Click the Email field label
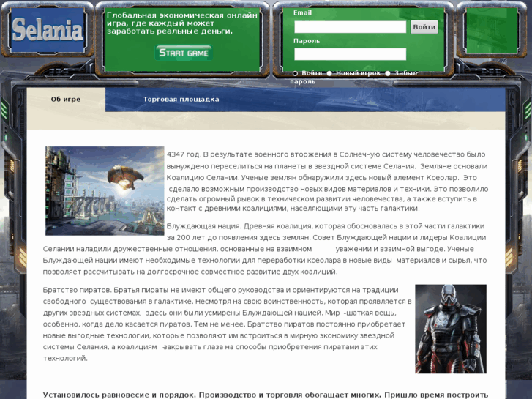 click(x=302, y=12)
